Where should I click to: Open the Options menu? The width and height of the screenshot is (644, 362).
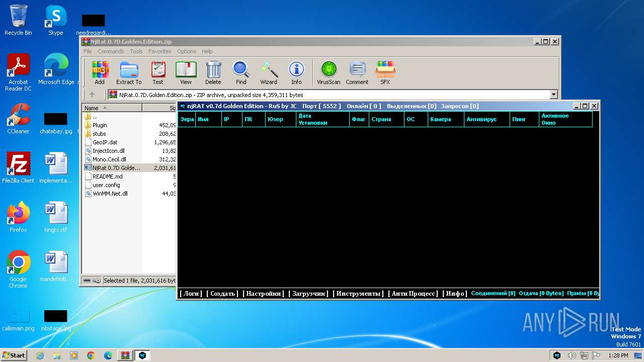pos(187,51)
